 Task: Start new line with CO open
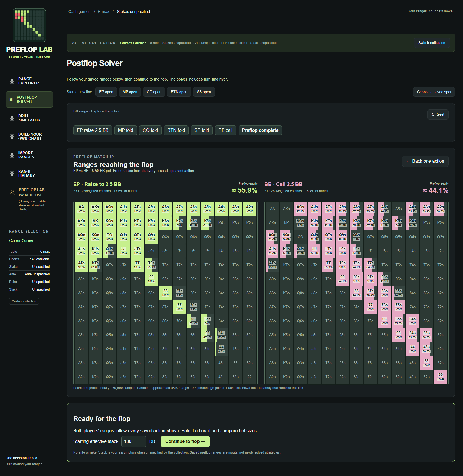click(x=154, y=92)
